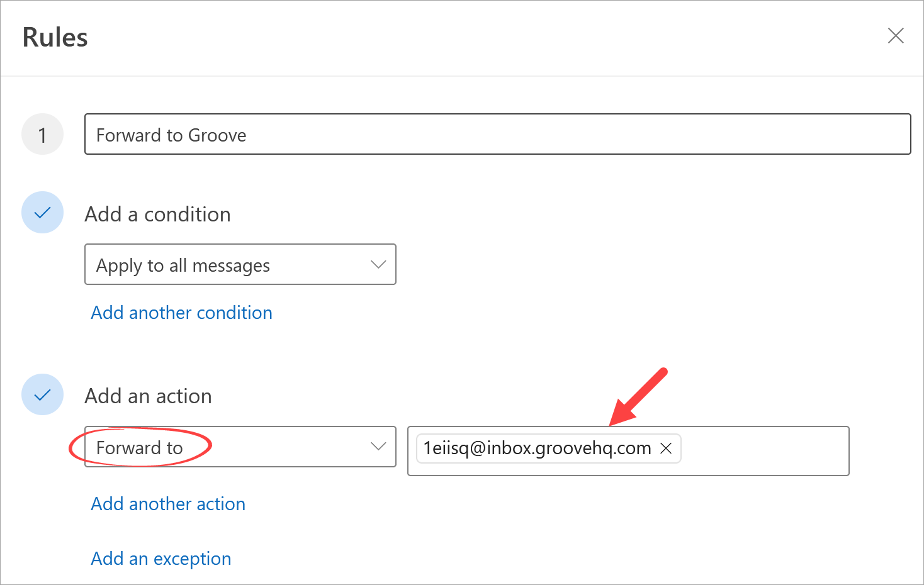The height and width of the screenshot is (585, 924).
Task: Click the chevron arrow in the condition dropdown
Action: pos(378,265)
